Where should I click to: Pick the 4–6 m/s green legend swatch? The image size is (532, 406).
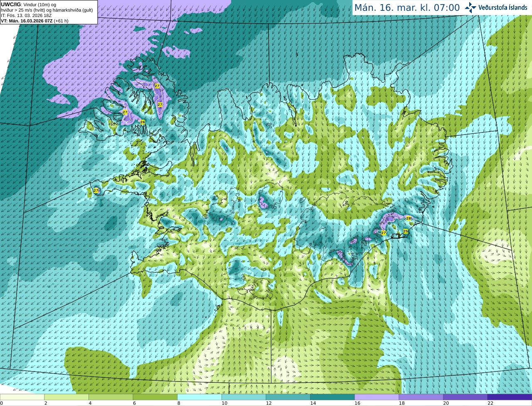pos(111,397)
